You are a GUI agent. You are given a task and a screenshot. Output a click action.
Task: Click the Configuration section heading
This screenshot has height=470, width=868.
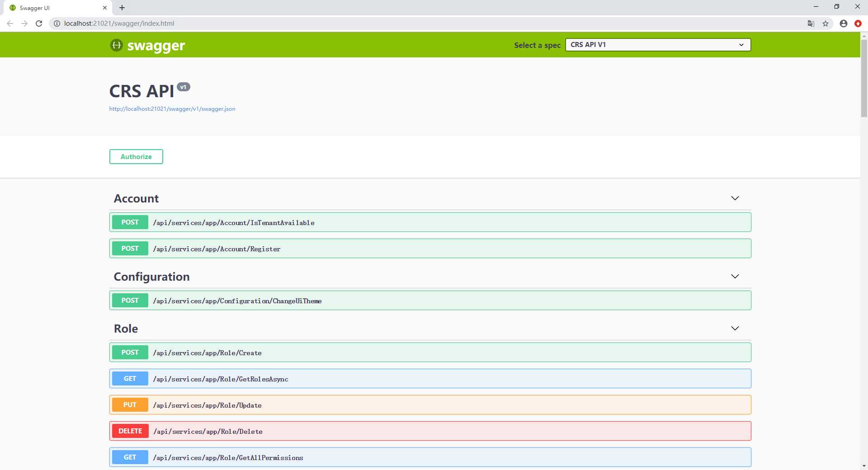(151, 277)
